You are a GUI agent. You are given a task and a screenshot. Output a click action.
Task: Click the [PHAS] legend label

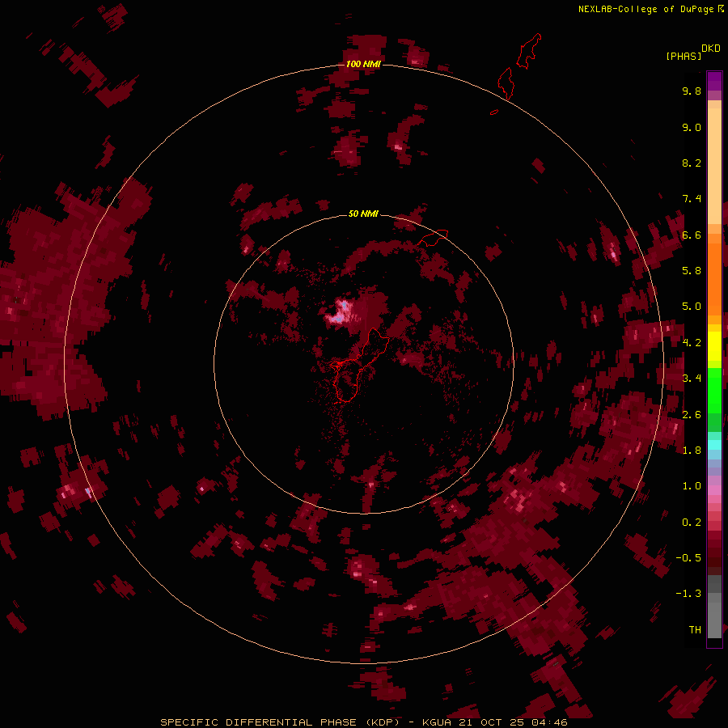(x=684, y=56)
